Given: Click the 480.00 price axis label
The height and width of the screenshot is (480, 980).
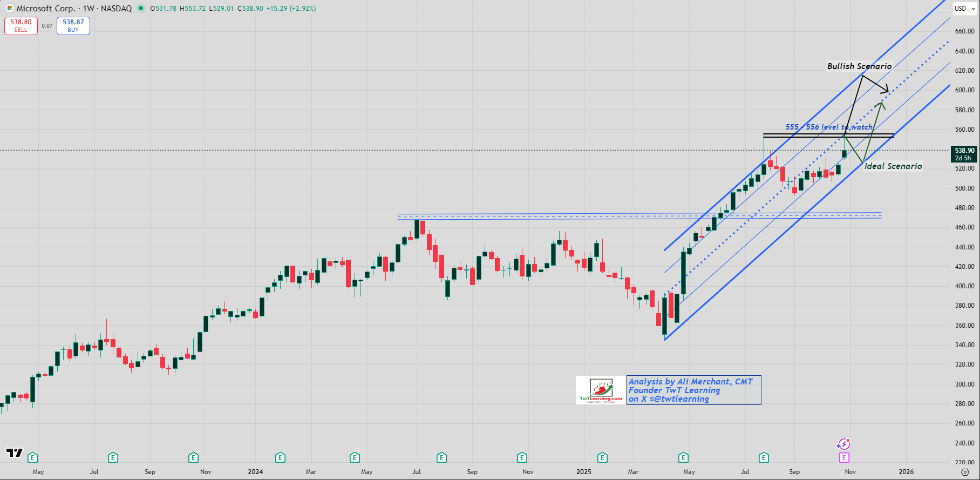Looking at the screenshot, I should (x=964, y=208).
